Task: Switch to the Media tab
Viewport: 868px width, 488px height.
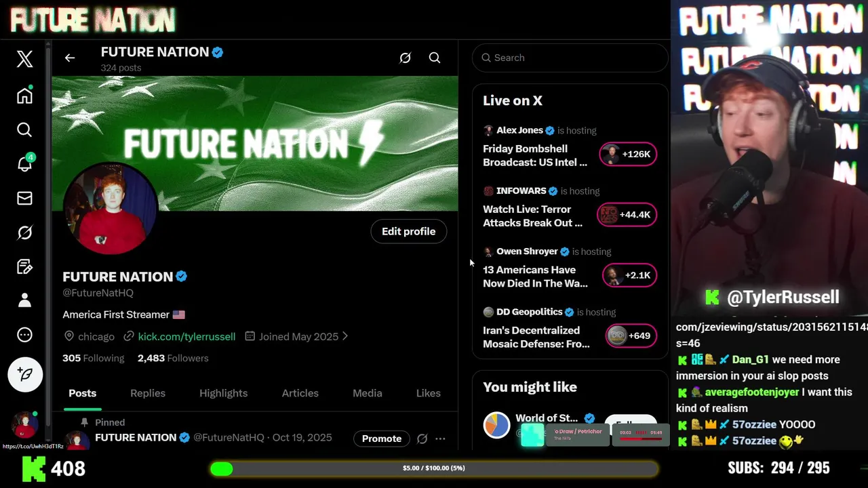Action: [368, 393]
